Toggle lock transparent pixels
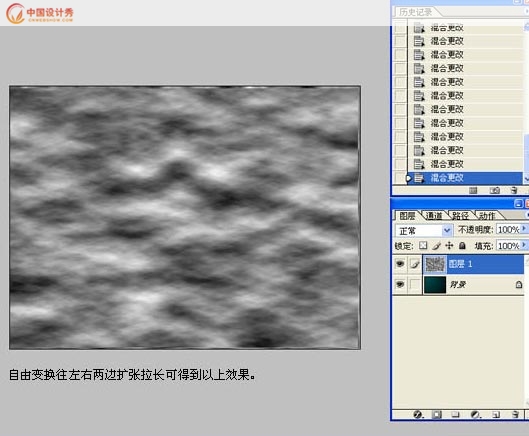529x436 pixels. click(423, 245)
